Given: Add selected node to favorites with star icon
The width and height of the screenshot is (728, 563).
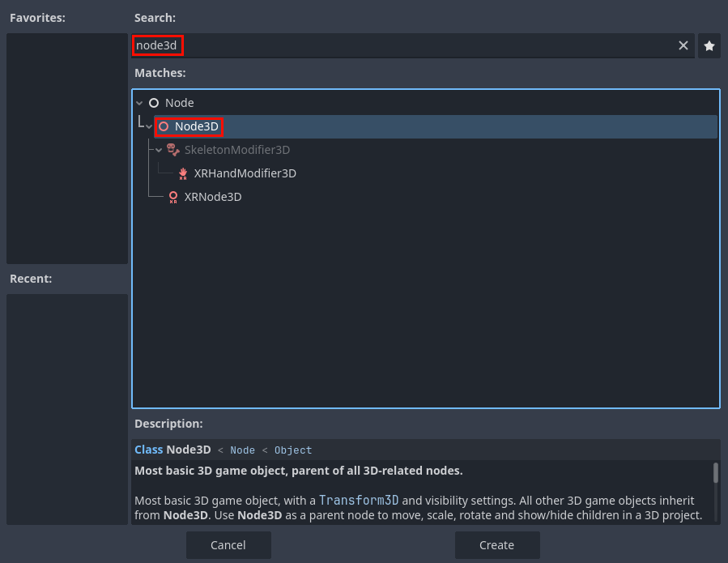Looking at the screenshot, I should coord(709,45).
